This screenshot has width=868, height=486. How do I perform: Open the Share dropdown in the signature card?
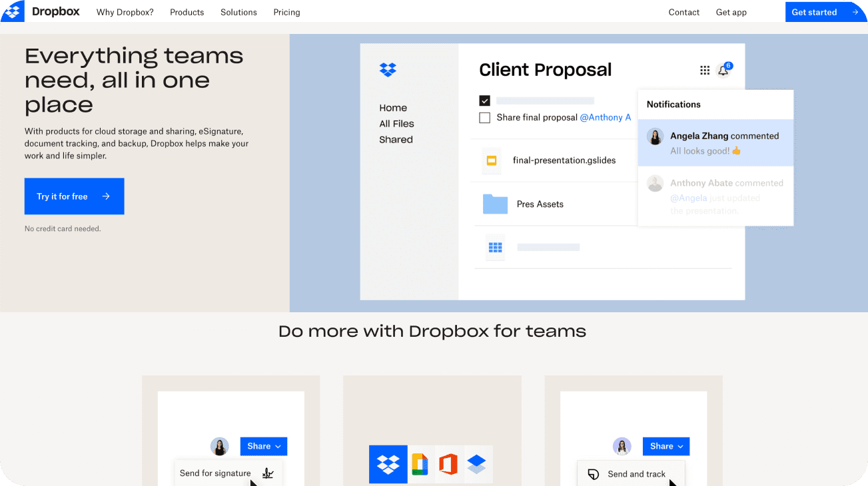click(x=264, y=446)
